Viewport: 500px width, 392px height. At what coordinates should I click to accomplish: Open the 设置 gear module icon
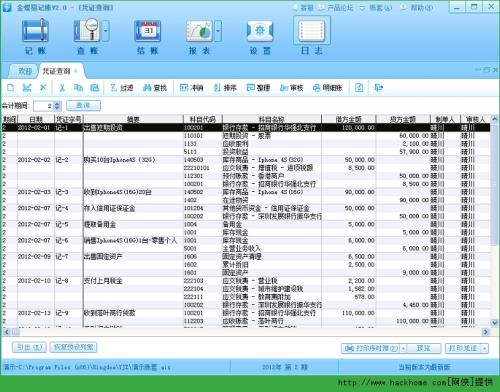[x=260, y=31]
